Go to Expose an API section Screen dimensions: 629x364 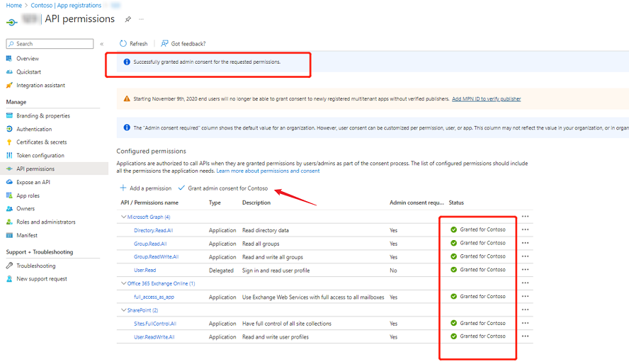point(33,182)
